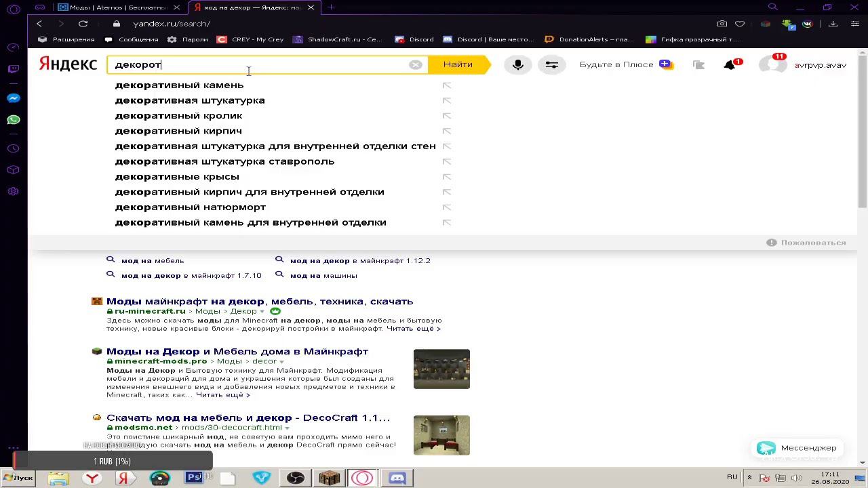
Task: Reload the Yandex search page
Action: tap(83, 24)
